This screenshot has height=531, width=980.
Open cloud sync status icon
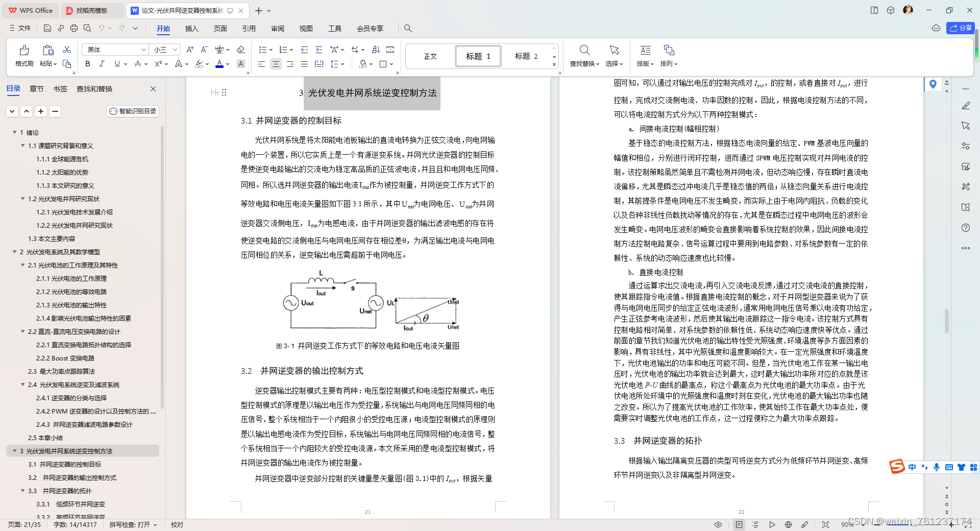click(936, 28)
